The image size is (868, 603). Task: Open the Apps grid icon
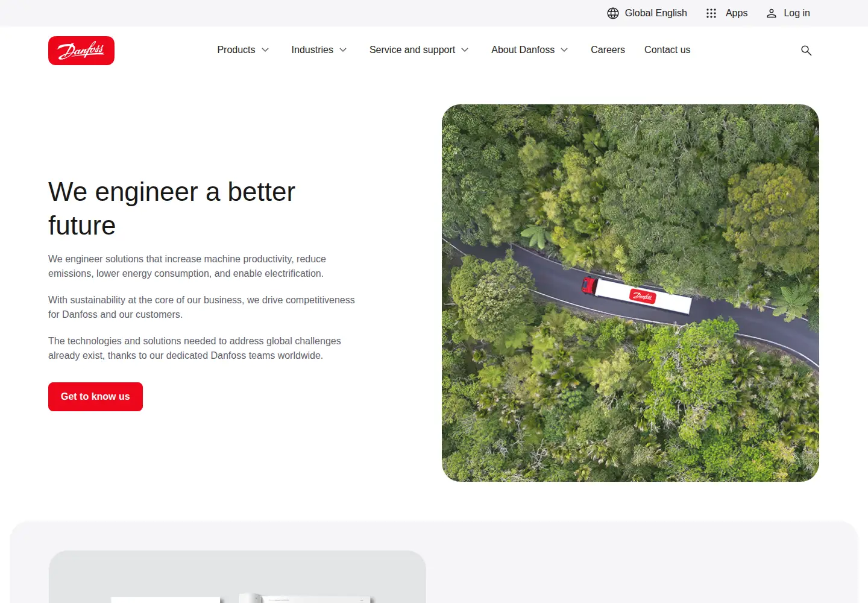pos(711,13)
